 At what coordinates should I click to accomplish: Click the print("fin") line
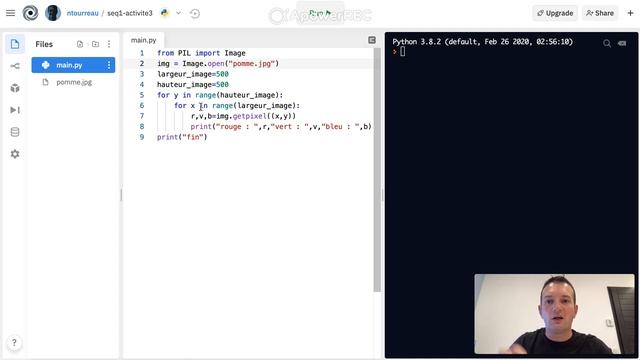tap(182, 137)
